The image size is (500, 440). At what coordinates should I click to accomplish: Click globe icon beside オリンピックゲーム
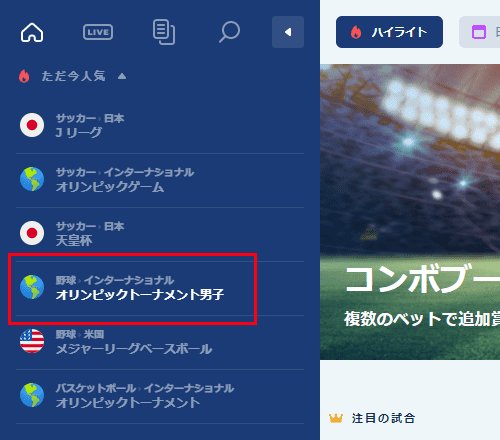coord(32,179)
